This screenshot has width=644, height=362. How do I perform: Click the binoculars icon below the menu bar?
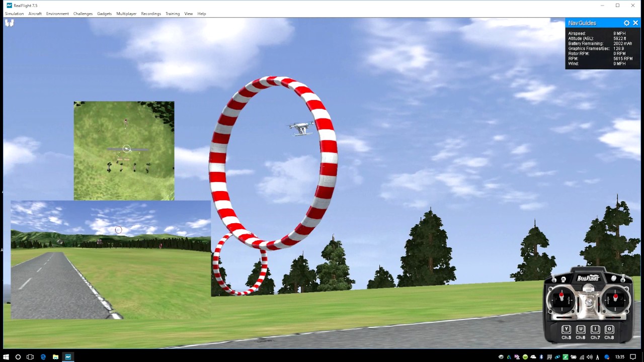[x=9, y=23]
